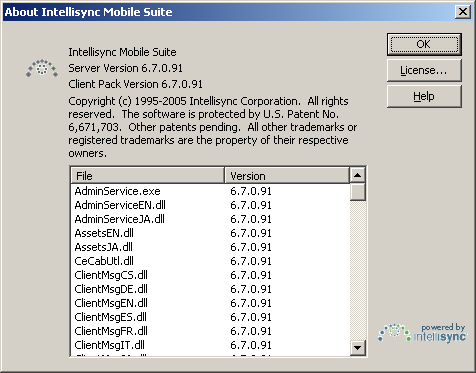
Task: Select the ClientMsgFR.dll row
Action: pos(210,331)
